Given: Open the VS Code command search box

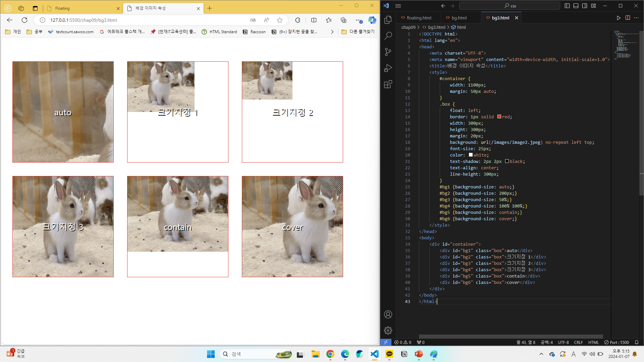Looking at the screenshot, I should tap(509, 6).
